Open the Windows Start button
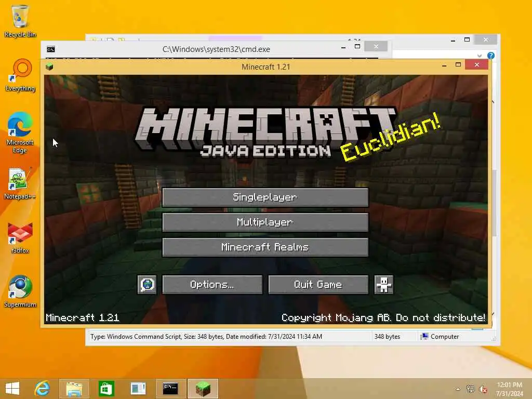Screen dimensions: 532x399 pos(12,389)
